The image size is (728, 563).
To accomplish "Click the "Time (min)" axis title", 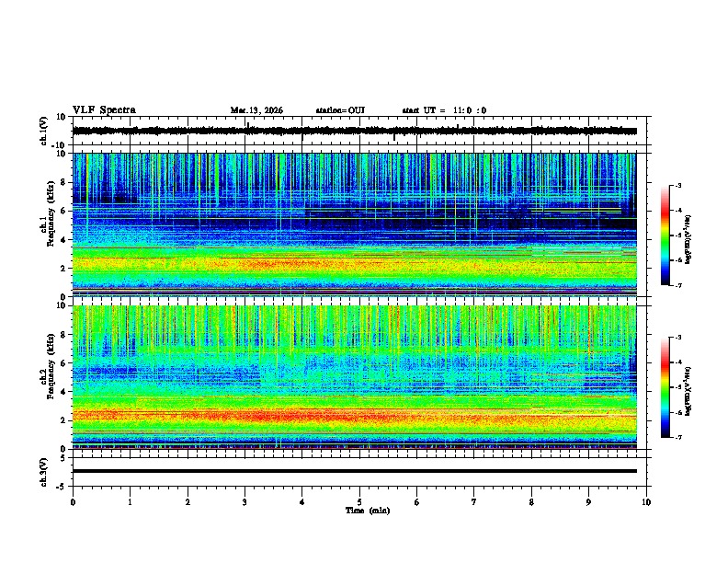I will point(368,511).
